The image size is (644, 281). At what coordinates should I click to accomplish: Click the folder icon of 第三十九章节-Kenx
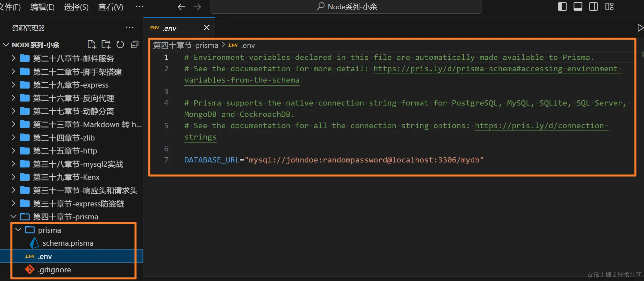click(x=25, y=177)
